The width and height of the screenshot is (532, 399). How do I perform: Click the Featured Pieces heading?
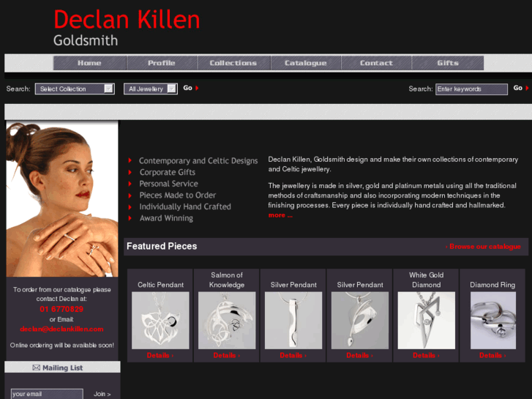pos(162,246)
